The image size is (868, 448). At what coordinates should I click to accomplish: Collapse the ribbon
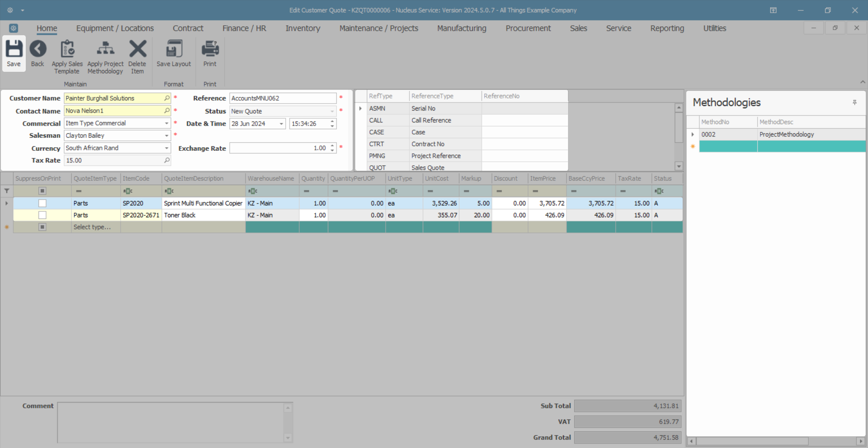tap(863, 82)
